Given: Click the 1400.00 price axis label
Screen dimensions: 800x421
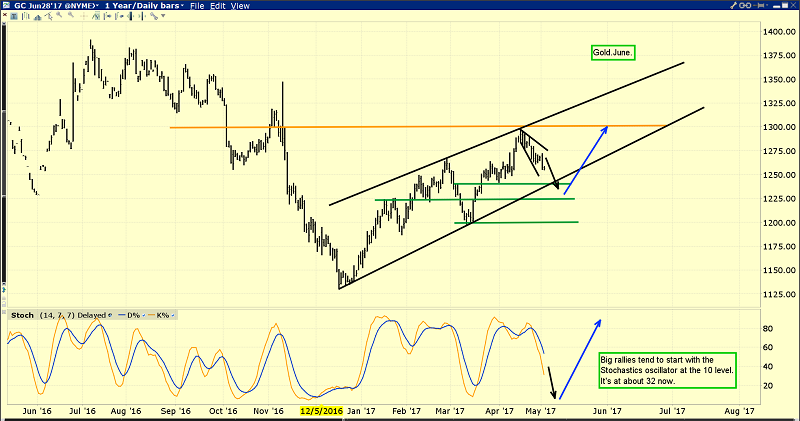Looking at the screenshot, I should pyautogui.click(x=779, y=32).
